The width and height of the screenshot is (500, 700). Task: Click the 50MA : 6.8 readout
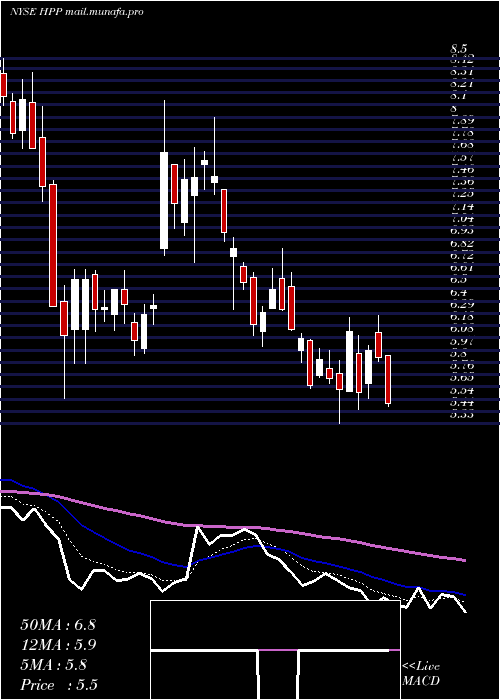tap(58, 625)
